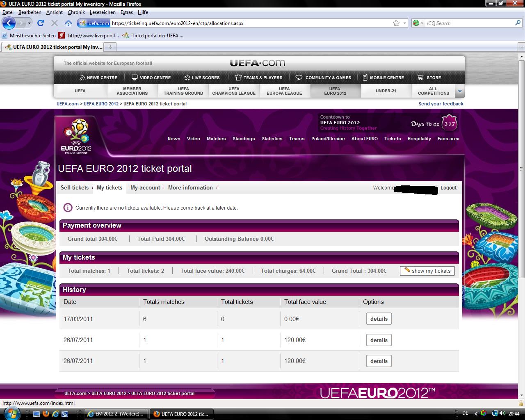Open the Datei menu
Image resolution: width=525 pixels, height=420 pixels.
click(8, 12)
